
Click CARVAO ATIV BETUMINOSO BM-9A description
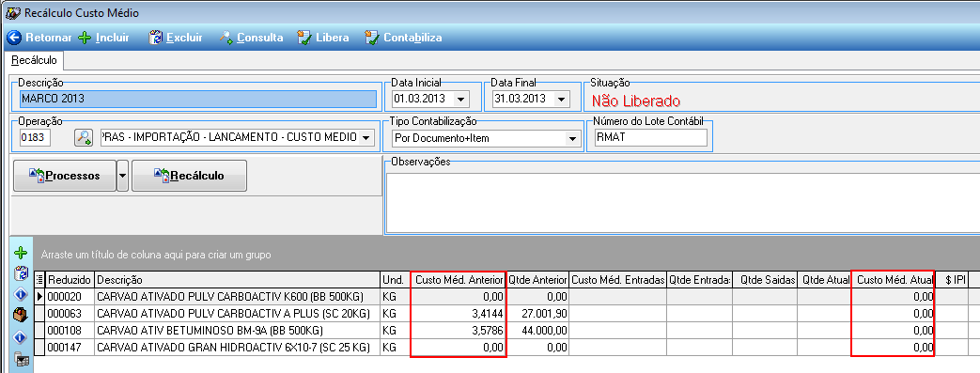(x=238, y=330)
